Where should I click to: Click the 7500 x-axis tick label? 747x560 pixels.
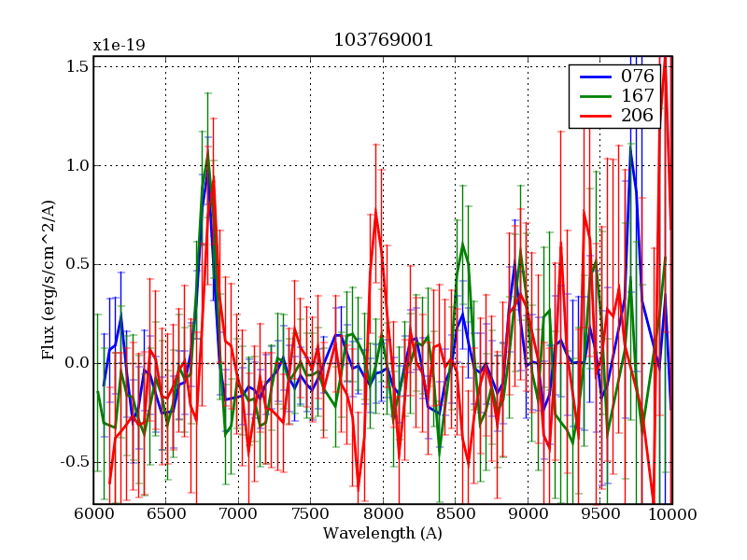tap(310, 514)
